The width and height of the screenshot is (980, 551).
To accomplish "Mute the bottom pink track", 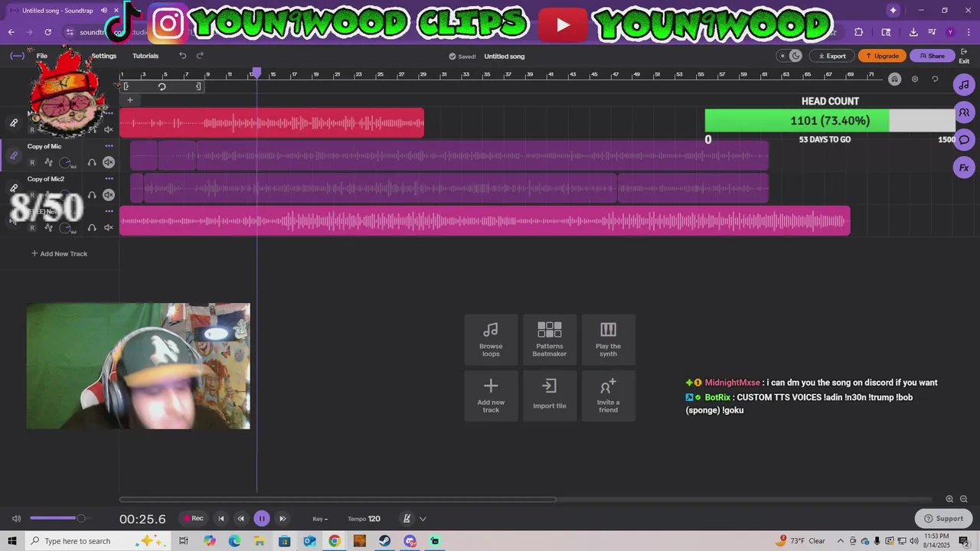I will [x=109, y=227].
